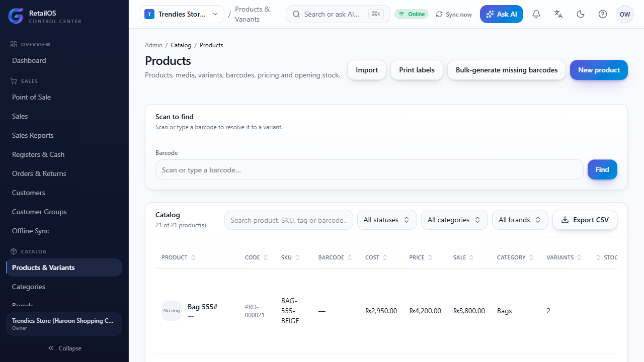Screen dimensions: 644x362
Task: Click Catalog in the breadcrumb
Action: click(x=181, y=45)
